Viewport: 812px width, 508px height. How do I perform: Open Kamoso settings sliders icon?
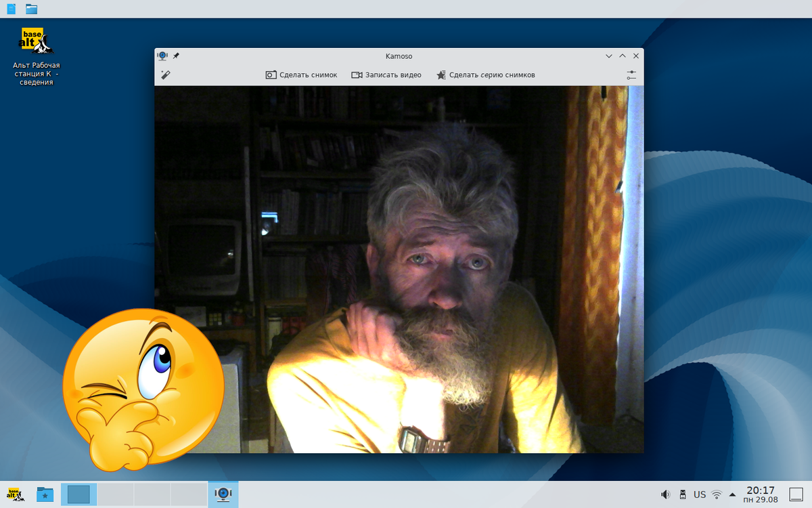[631, 75]
